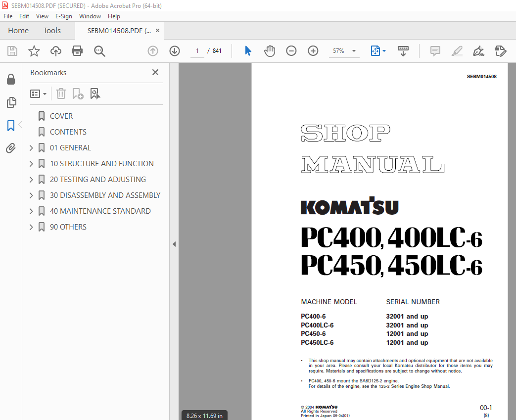
Task: Add a new bookmark icon
Action: pos(78,94)
